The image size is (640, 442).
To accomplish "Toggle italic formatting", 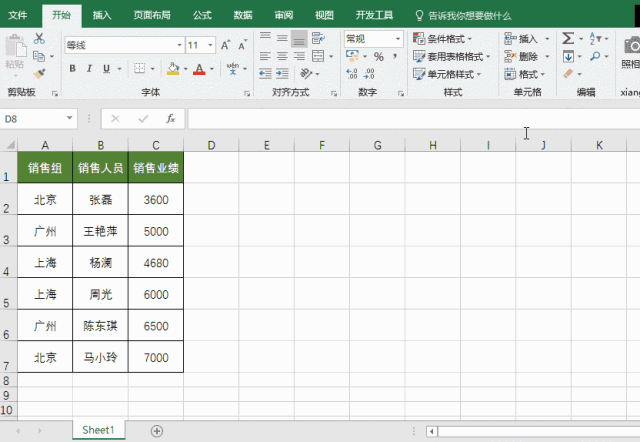I will tap(89, 69).
